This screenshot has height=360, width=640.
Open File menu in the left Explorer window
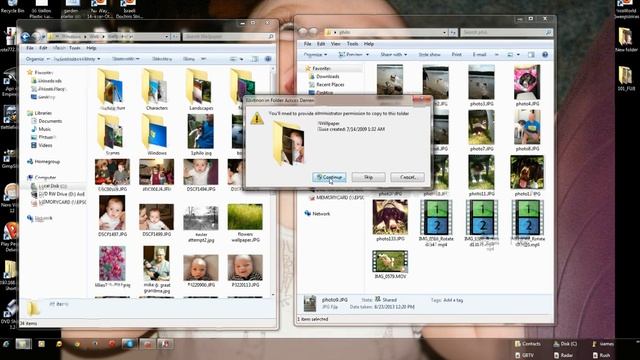(30, 48)
